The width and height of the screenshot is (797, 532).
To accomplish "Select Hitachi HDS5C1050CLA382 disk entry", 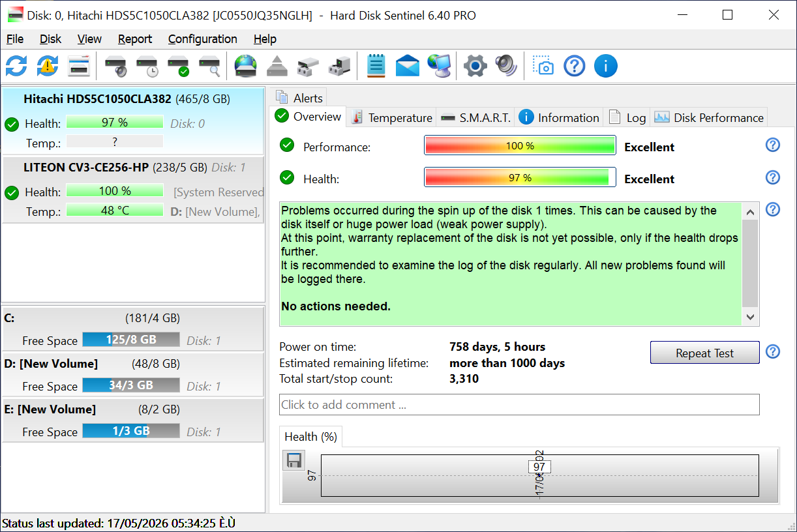I will click(x=133, y=122).
